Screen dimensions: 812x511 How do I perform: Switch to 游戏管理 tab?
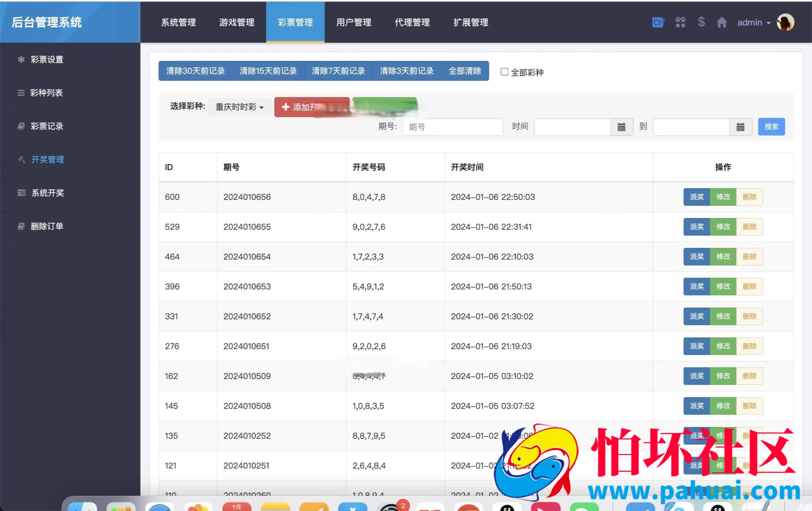pos(237,22)
